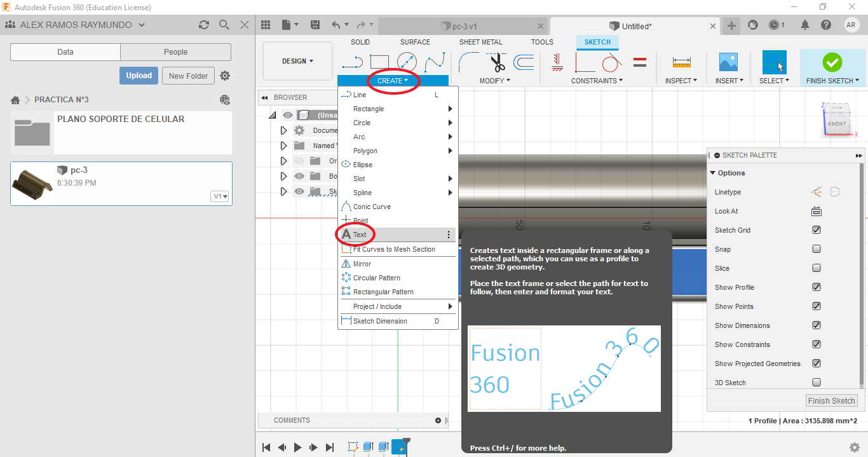Open the Rectangle submenu in Create
868x457 pixels.
(397, 109)
